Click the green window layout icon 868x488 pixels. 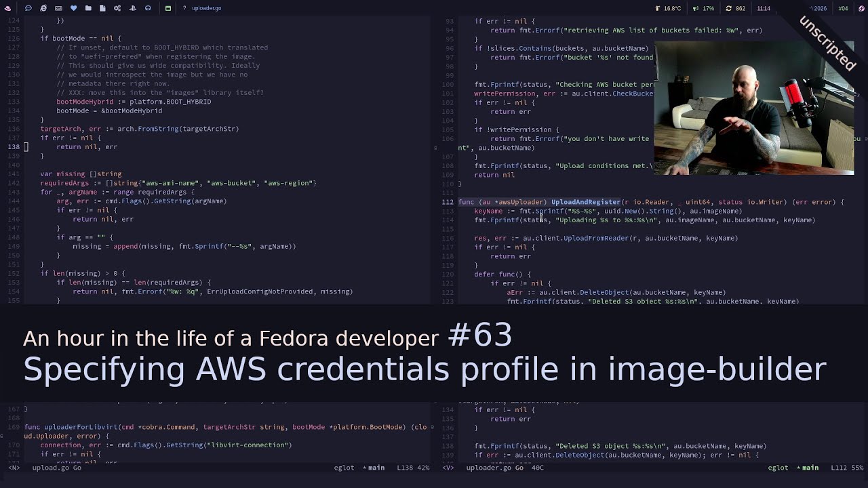(168, 8)
